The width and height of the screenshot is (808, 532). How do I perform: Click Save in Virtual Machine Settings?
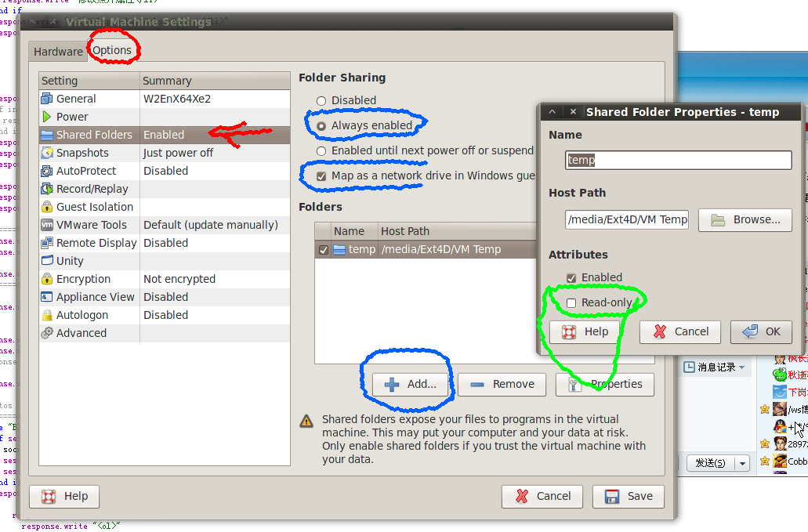(629, 496)
